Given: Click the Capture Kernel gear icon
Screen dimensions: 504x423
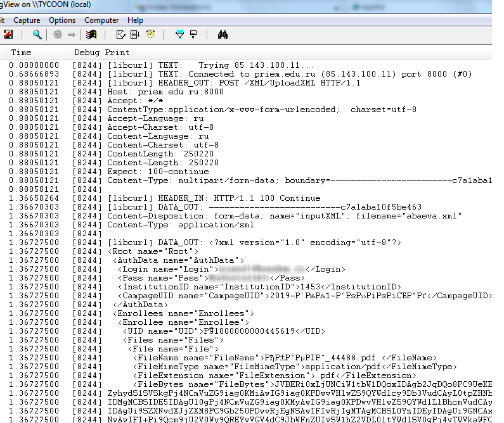Looking at the screenshot, I should [x=58, y=35].
